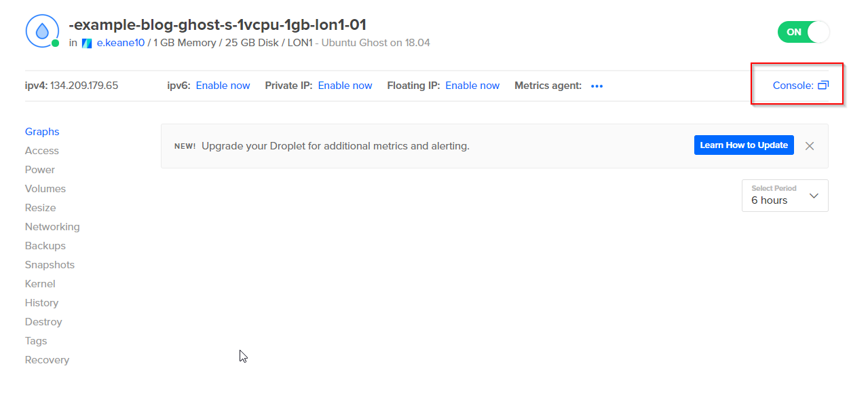Viewport: 868px width, 415px height.
Task: Open the Resize section
Action: pyautogui.click(x=41, y=208)
